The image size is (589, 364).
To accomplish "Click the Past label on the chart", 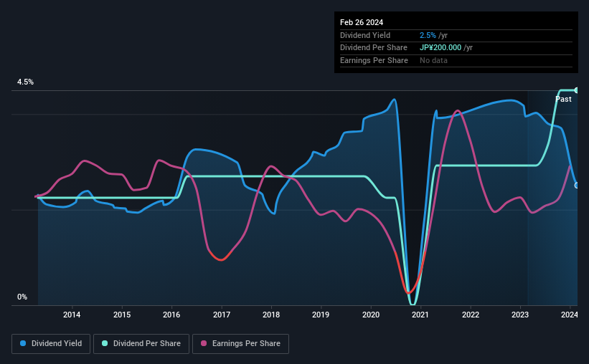I will [x=563, y=99].
